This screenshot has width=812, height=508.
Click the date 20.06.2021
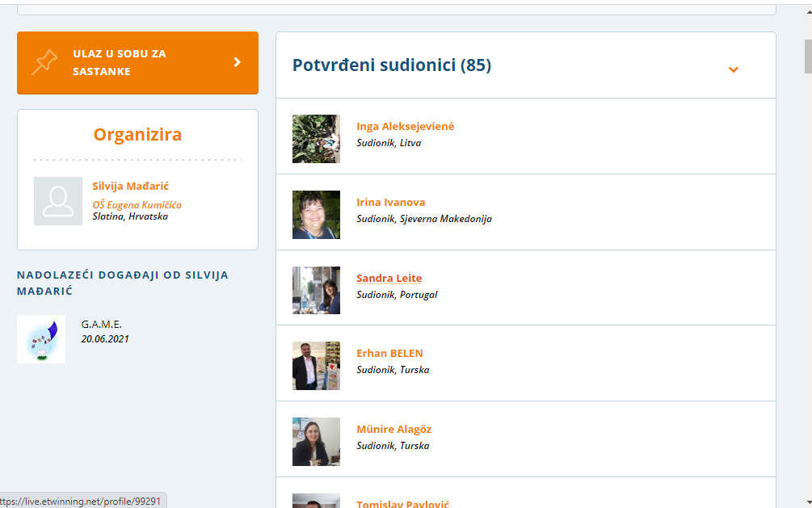(105, 338)
